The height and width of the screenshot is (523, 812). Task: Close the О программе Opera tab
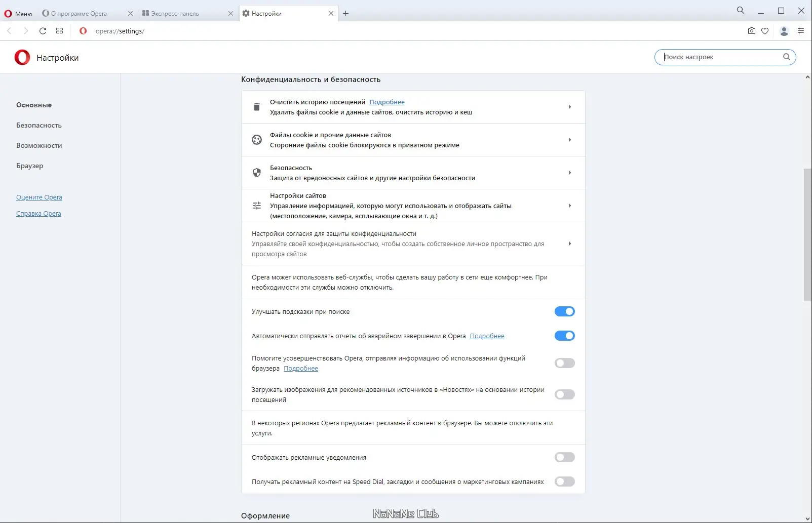pyautogui.click(x=130, y=14)
